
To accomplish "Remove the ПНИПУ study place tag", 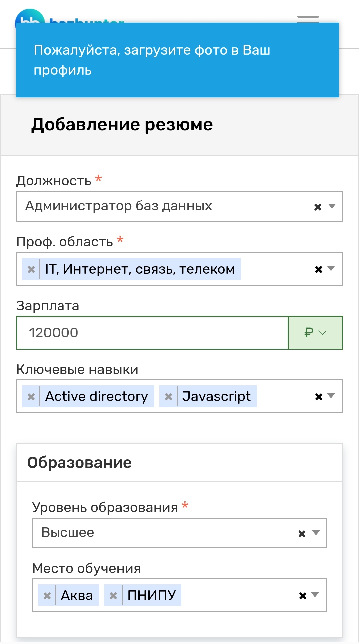I will (113, 596).
